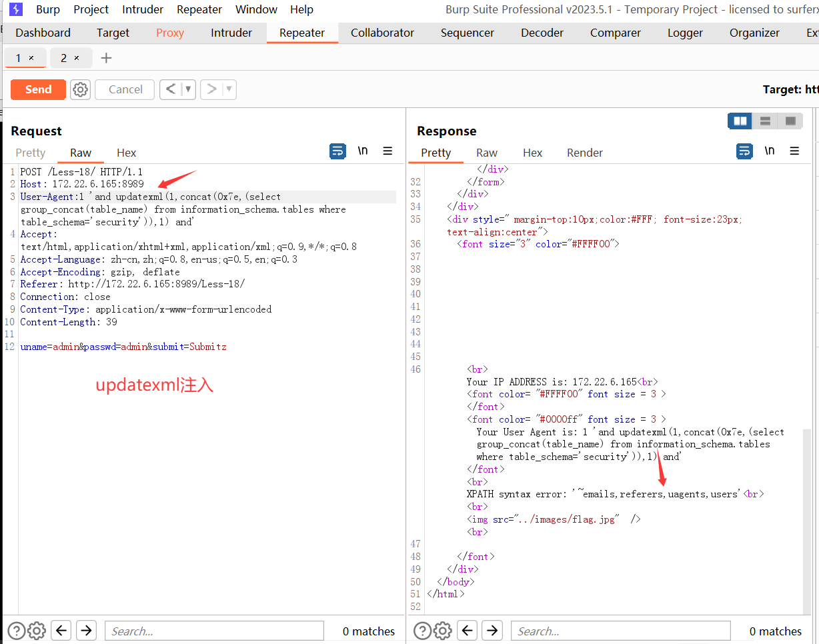Image resolution: width=819 pixels, height=644 pixels.
Task: Open the Repeater menu in menu bar
Action: 199,9
